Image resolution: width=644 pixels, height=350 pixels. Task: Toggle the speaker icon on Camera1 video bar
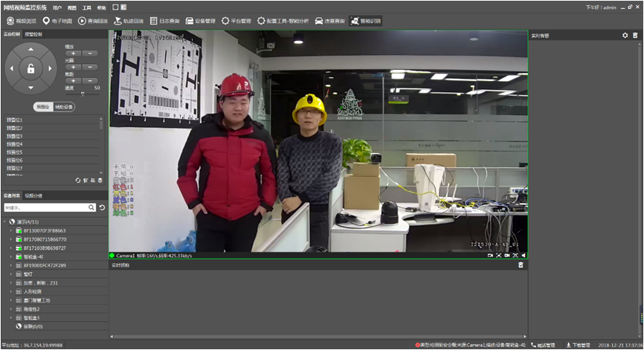524,256
